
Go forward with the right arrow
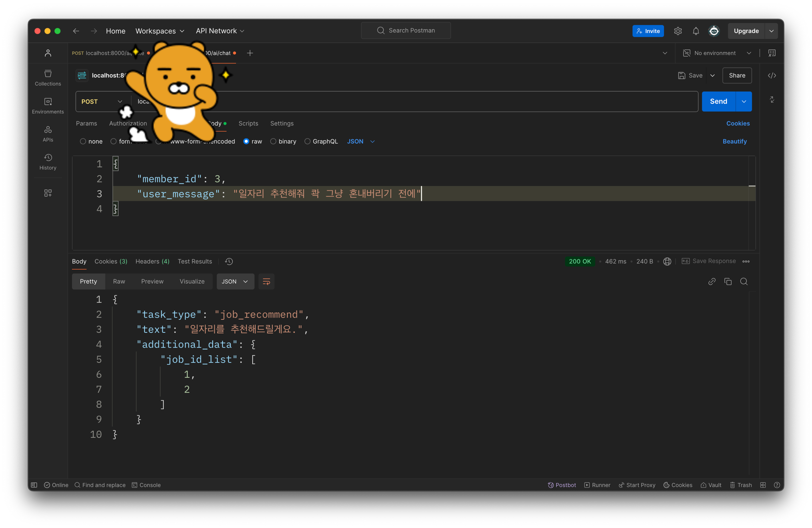tap(94, 31)
